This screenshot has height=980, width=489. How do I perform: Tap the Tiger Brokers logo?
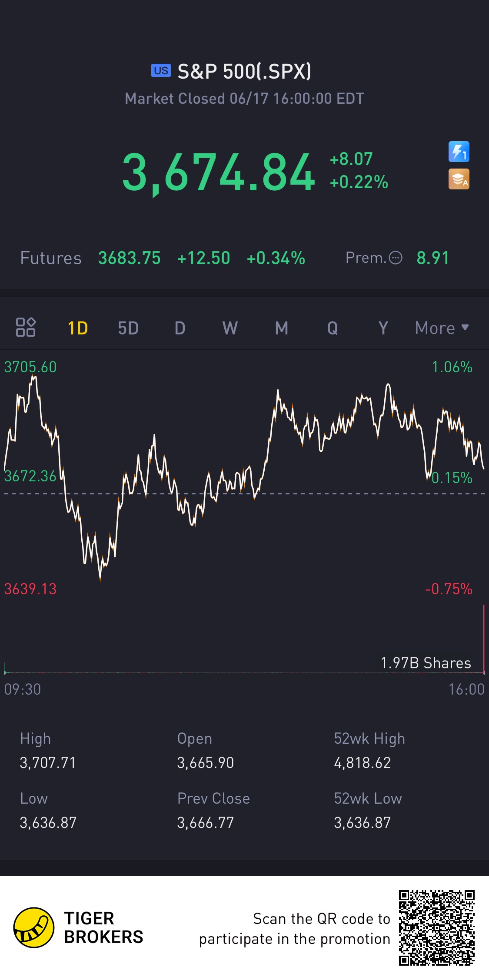[x=34, y=927]
